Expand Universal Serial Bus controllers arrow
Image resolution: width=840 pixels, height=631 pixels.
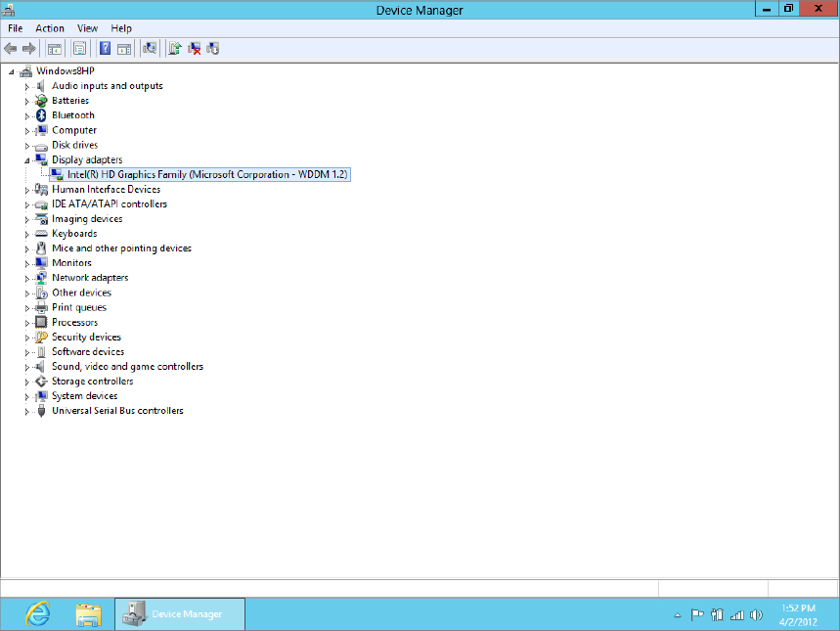26,411
